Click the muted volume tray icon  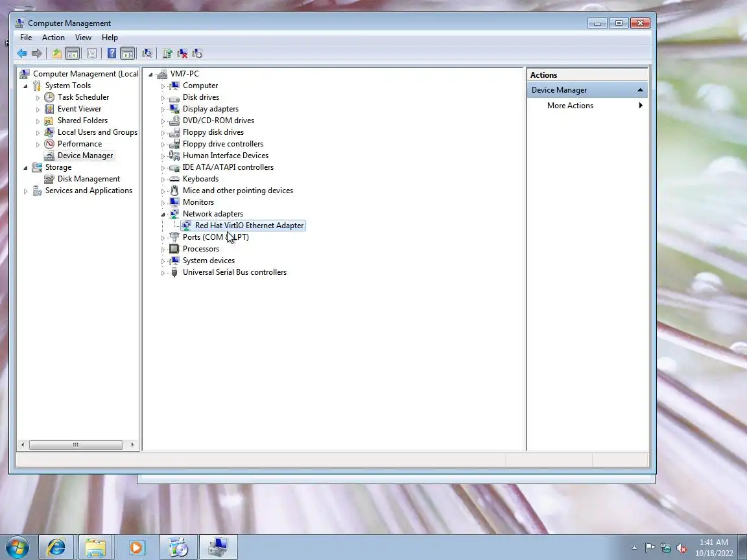(682, 548)
